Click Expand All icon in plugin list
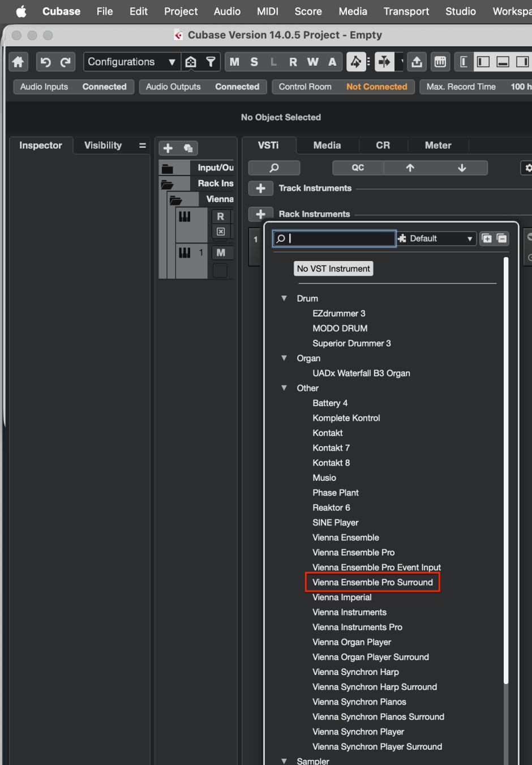The image size is (532, 765). tap(487, 238)
